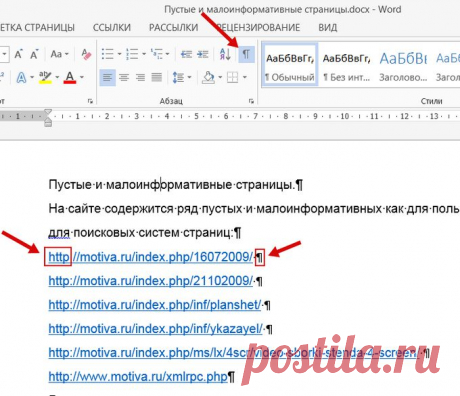Image resolution: width=460 pixels, height=396 pixels.
Task: Open link www.motiva.ru/xmlrpc.php
Action: [x=138, y=377]
